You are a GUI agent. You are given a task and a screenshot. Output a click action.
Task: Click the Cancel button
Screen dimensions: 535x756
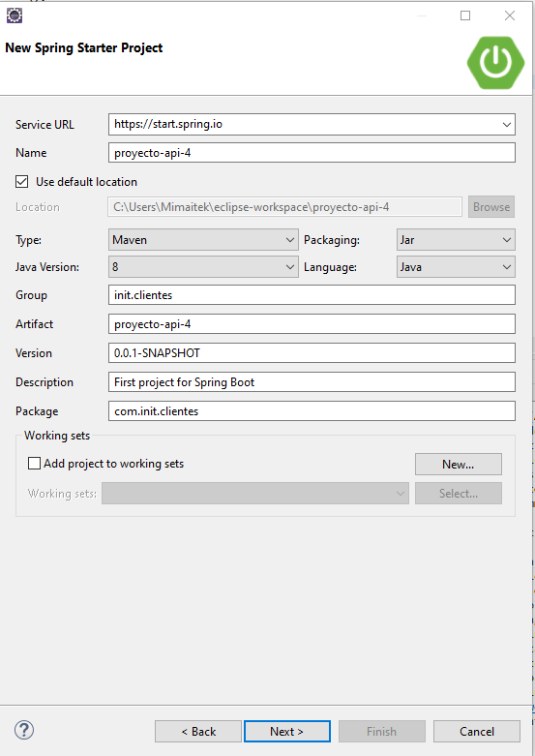click(x=477, y=732)
